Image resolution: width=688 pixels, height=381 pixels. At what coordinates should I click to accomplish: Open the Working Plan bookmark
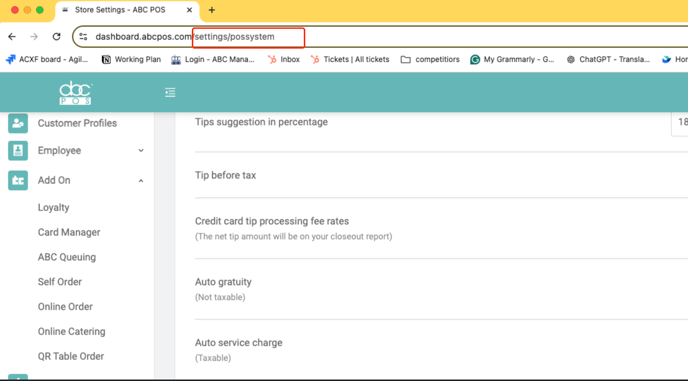pos(131,59)
